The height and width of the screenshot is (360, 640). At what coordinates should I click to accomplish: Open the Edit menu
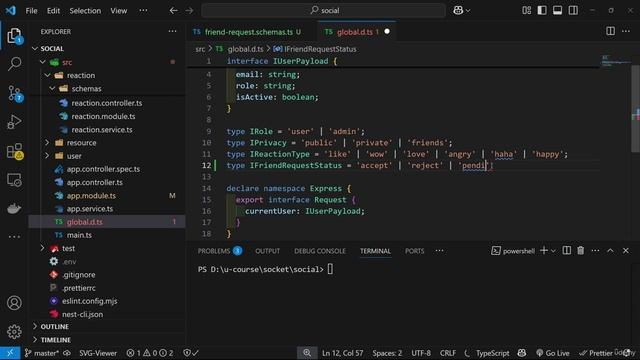tap(53, 11)
